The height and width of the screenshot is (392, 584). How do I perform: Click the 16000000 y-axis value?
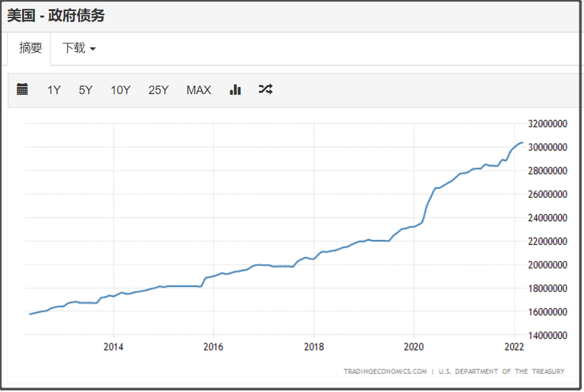548,312
